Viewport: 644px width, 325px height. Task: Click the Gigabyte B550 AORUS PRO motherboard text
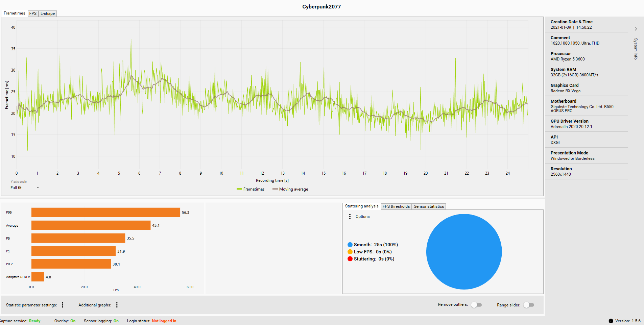point(582,108)
